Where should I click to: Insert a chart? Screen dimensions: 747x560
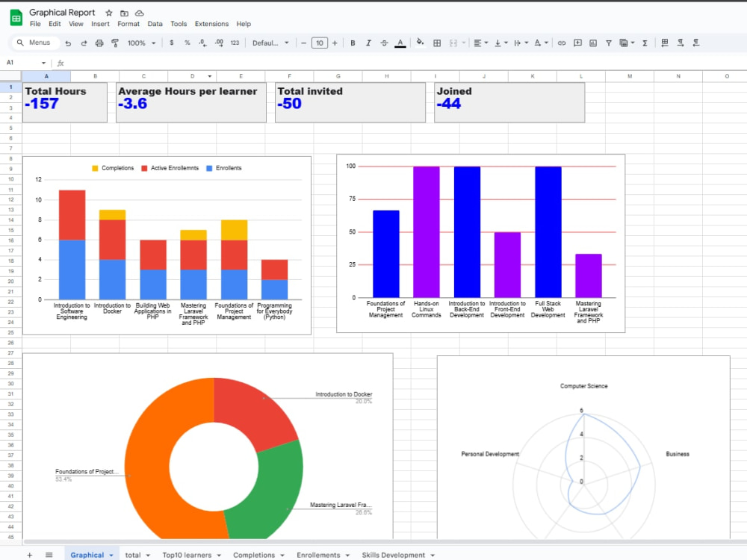(x=593, y=43)
